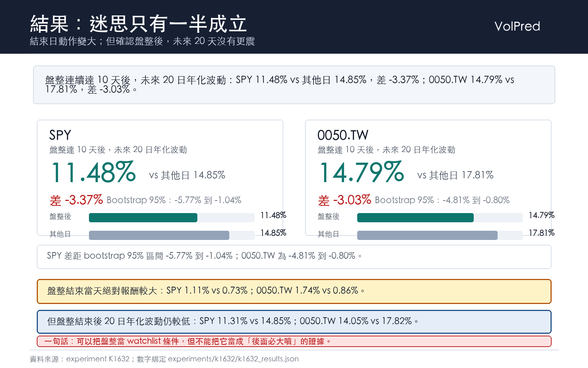588x368 pixels.
Task: Click the red 差 -3.03% value
Action: click(345, 200)
